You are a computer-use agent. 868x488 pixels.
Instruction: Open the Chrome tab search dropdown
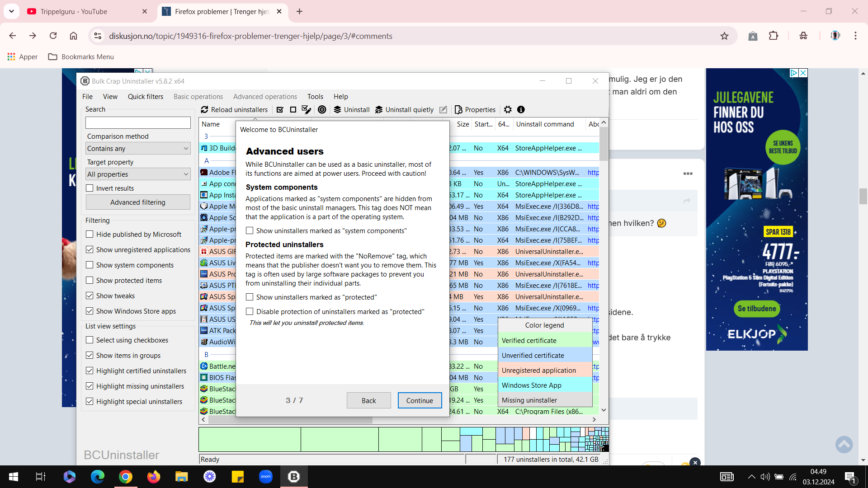pyautogui.click(x=11, y=11)
